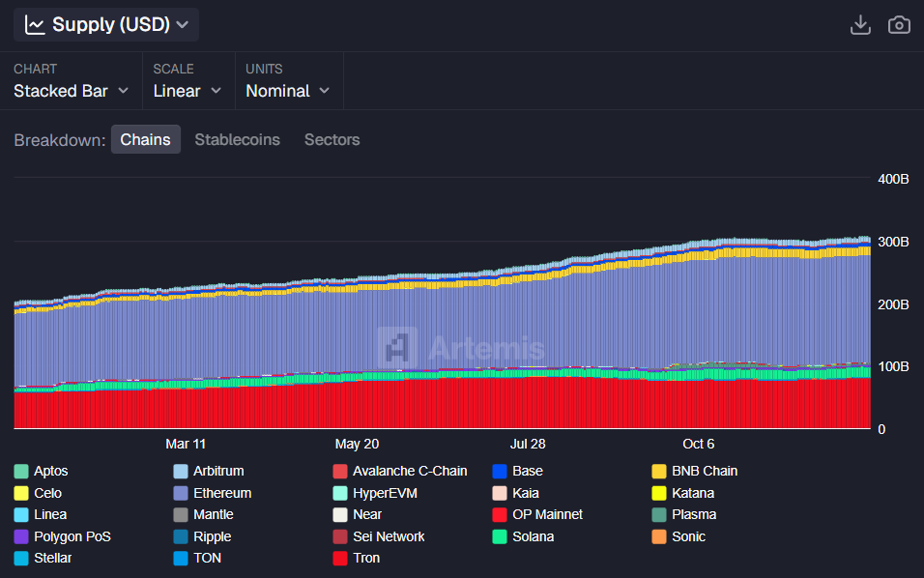Click the line chart icon beside Supply (USD)
The image size is (924, 578).
(x=35, y=25)
